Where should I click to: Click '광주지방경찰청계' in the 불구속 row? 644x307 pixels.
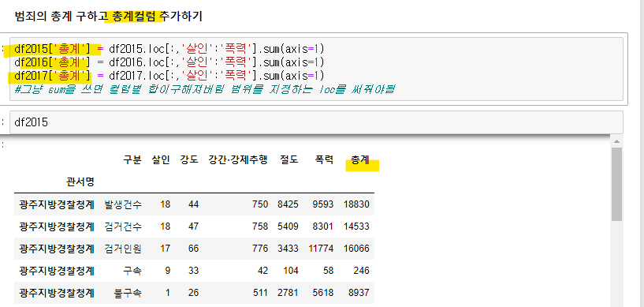[57, 293]
